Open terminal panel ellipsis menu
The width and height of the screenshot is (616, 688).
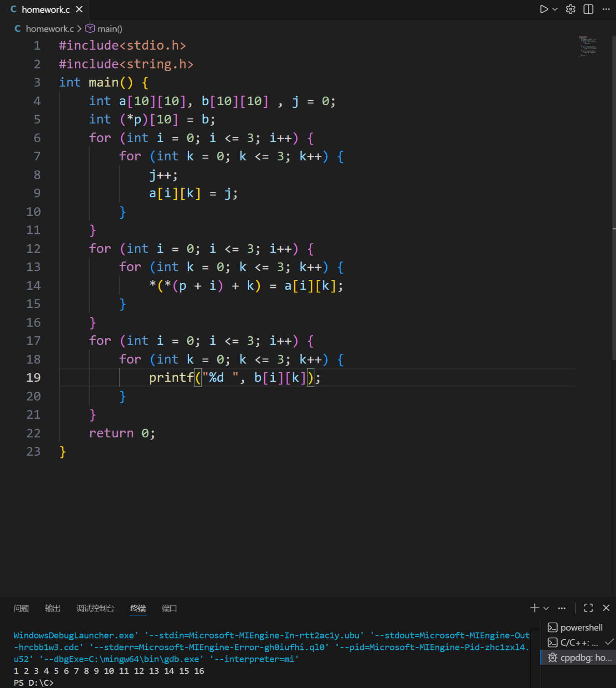tap(562, 608)
